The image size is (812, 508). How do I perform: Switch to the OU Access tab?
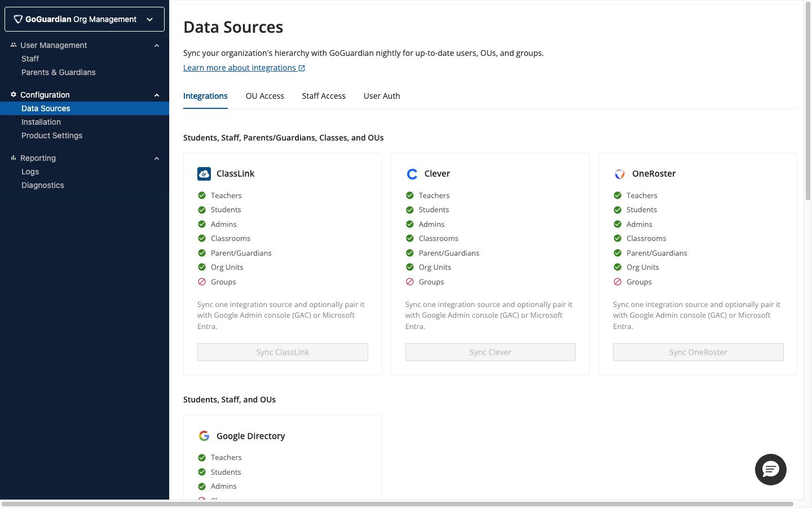pyautogui.click(x=265, y=96)
